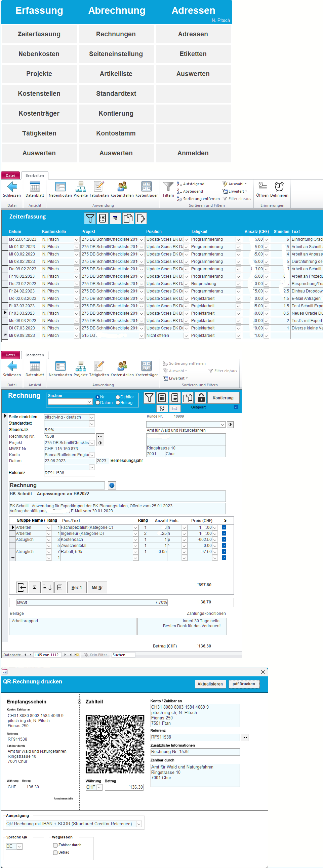This screenshot has height=868, width=323.
Task: Switch to the Bearbeiten tab in upper ribbon
Action: coord(35,175)
